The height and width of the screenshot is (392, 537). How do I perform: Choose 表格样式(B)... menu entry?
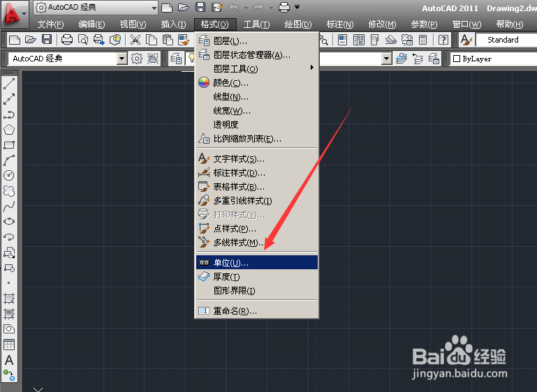pyautogui.click(x=256, y=187)
